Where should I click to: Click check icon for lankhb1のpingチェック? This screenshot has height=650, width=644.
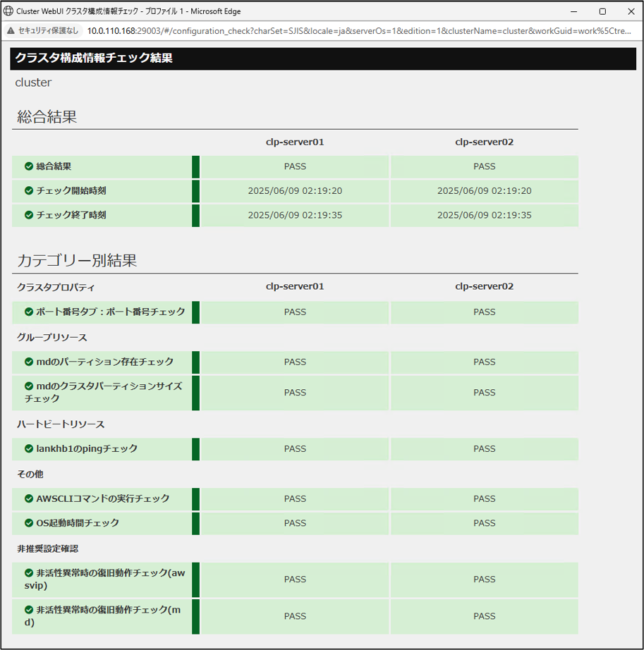tap(29, 448)
